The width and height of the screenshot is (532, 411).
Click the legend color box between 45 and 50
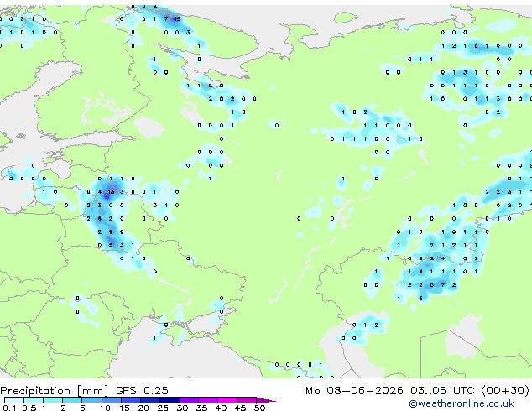pos(247,400)
